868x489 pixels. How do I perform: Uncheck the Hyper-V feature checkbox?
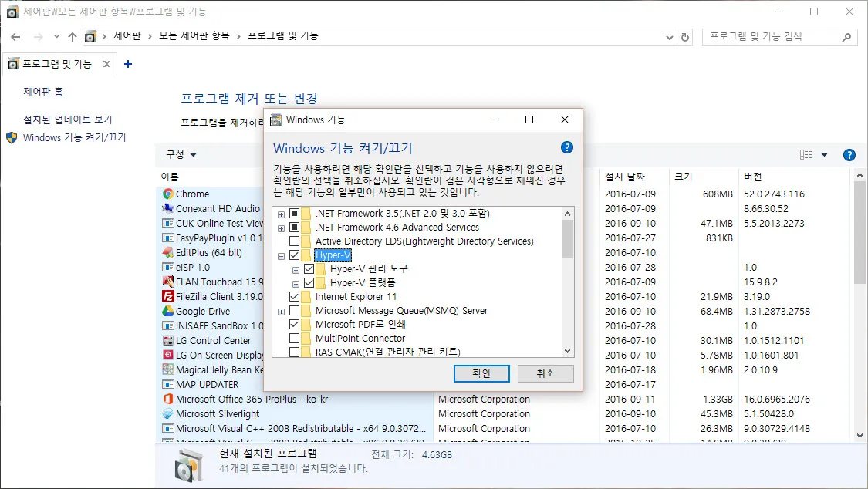tap(295, 255)
